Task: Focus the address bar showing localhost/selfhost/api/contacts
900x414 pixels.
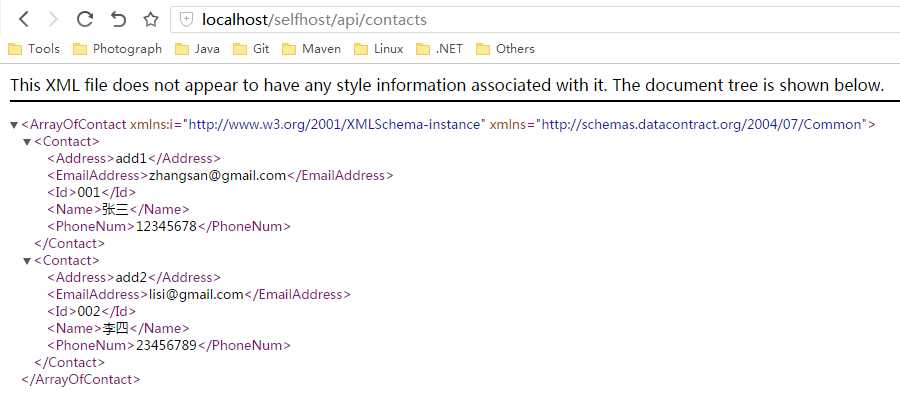Action: [535, 20]
